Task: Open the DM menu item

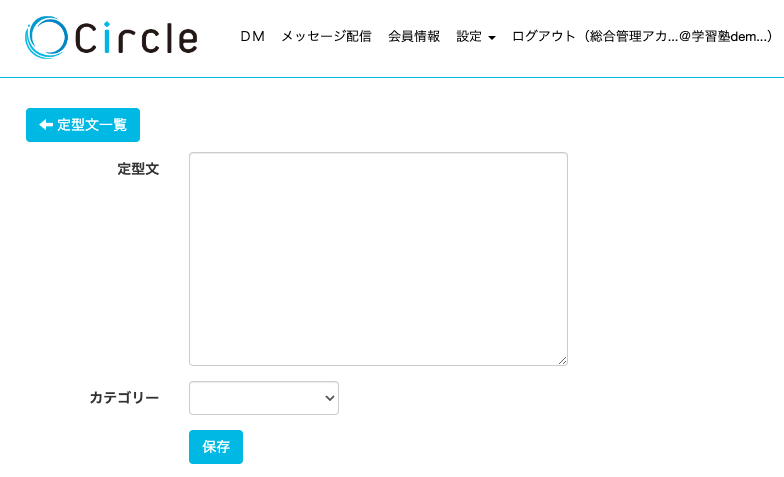Action: pyautogui.click(x=252, y=37)
